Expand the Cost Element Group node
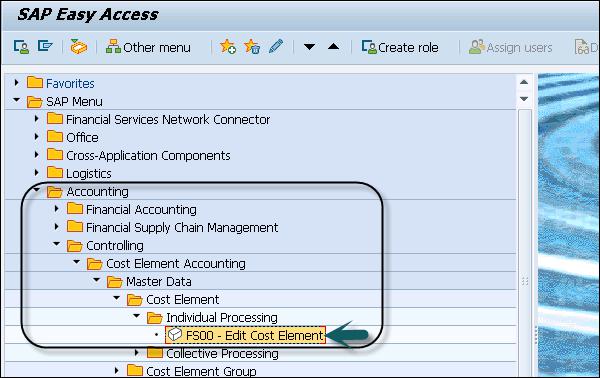Image resolution: width=600 pixels, height=378 pixels. click(x=117, y=370)
